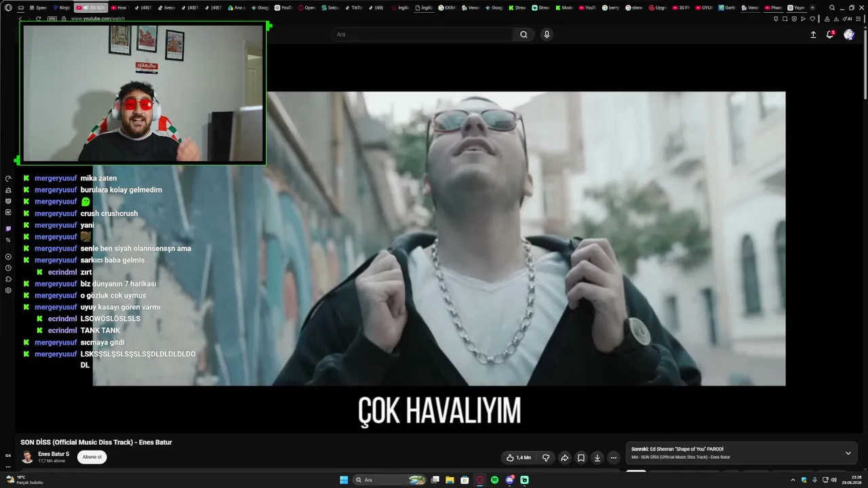Screen dimensions: 868x488
Task: Click the YouTube Ara search field
Action: tap(422, 35)
